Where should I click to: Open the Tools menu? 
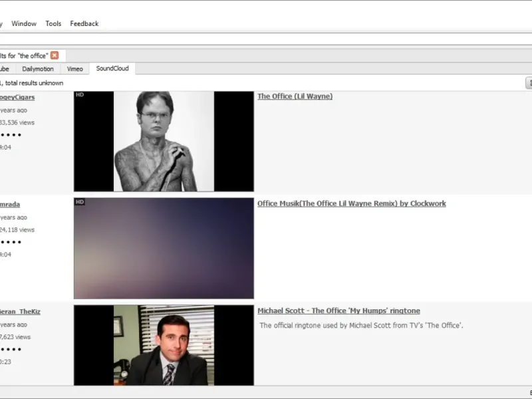coord(53,24)
